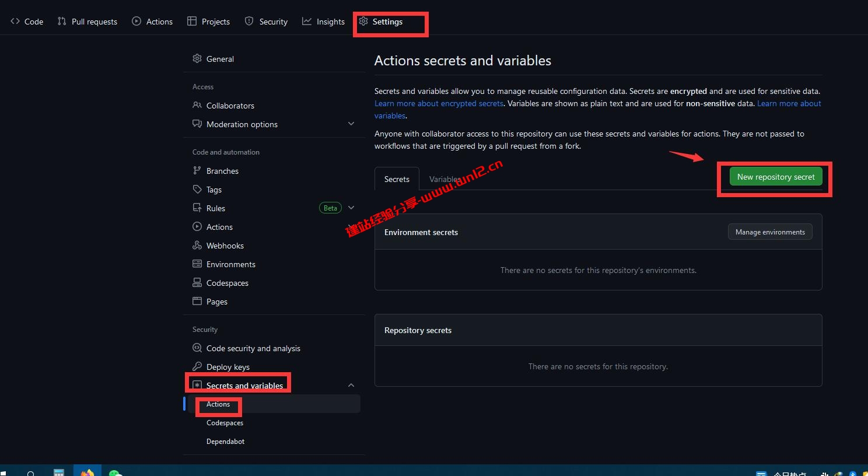The width and height of the screenshot is (868, 476).
Task: Click the Manage environments button
Action: click(x=769, y=232)
